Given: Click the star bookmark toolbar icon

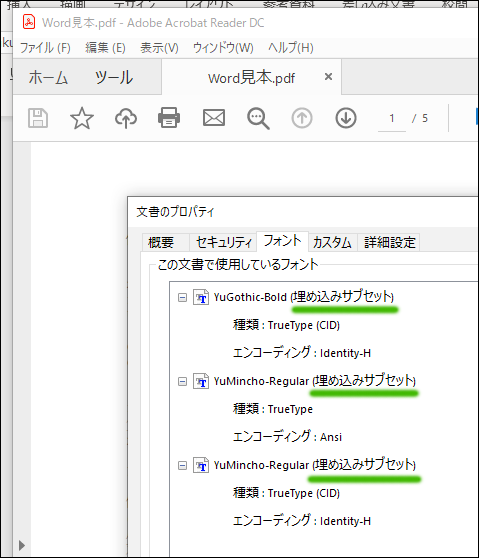Looking at the screenshot, I should coord(82,118).
